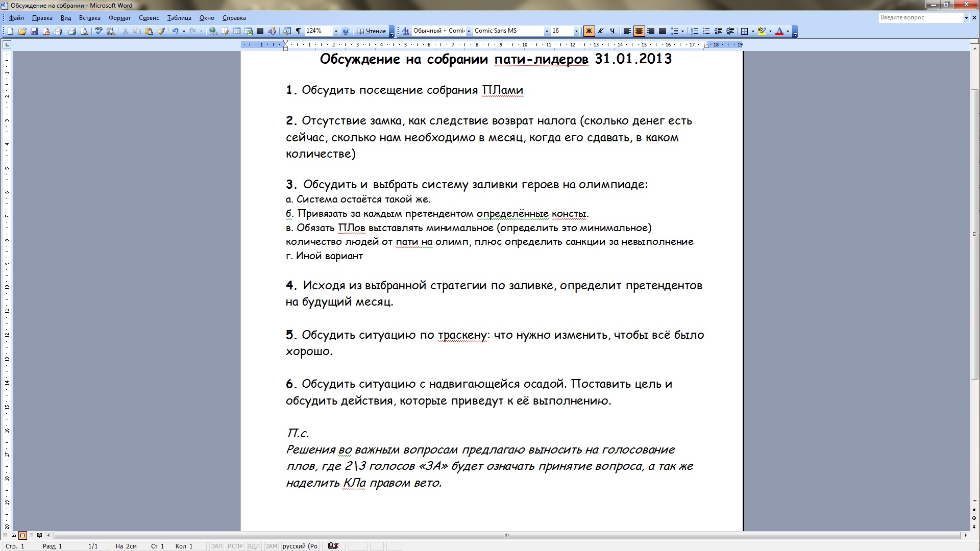The height and width of the screenshot is (551, 980).
Task: Click language indicator 'русский (Ро'
Action: [300, 546]
